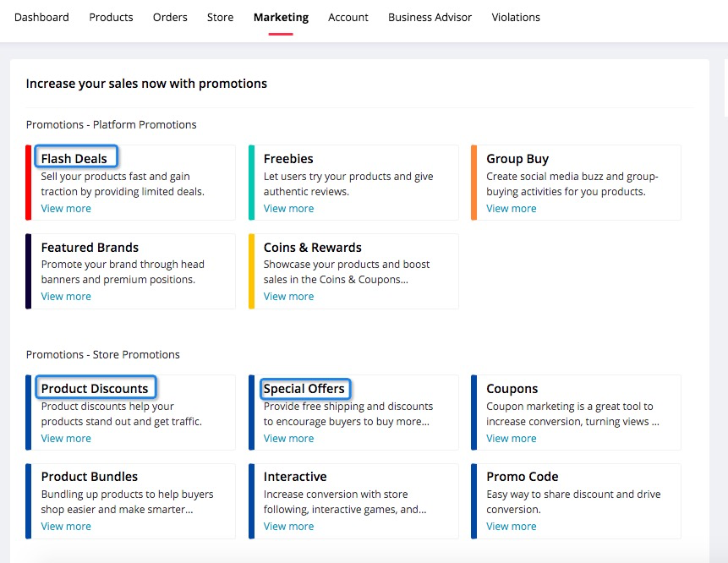728x563 pixels.
Task: Navigate to the Violations tab
Action: [516, 17]
